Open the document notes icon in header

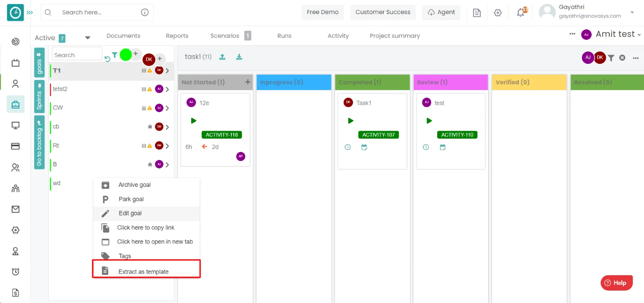(477, 13)
